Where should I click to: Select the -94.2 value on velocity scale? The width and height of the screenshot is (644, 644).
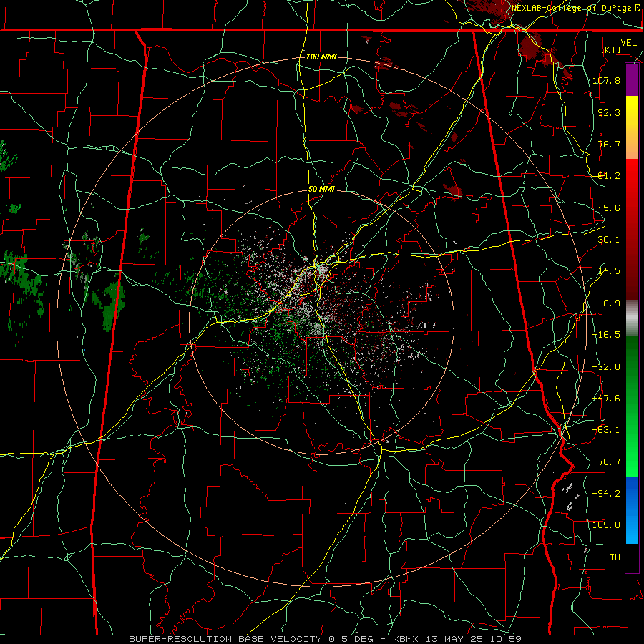click(x=606, y=494)
